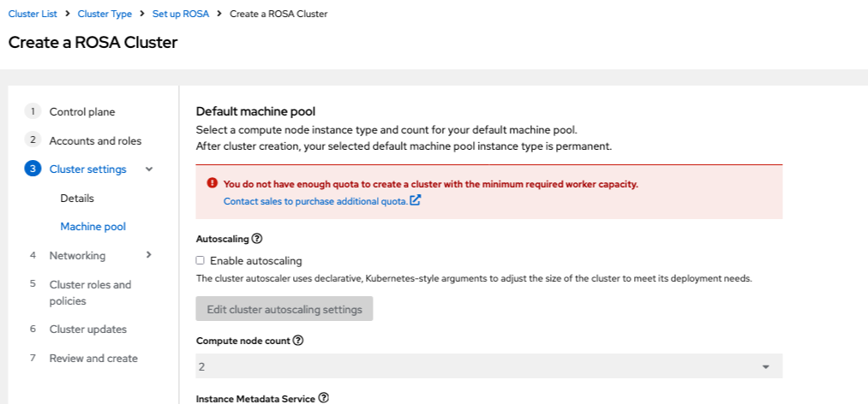Click the Edit cluster autoscaling settings button
This screenshot has height=404, width=868.
pyautogui.click(x=284, y=309)
